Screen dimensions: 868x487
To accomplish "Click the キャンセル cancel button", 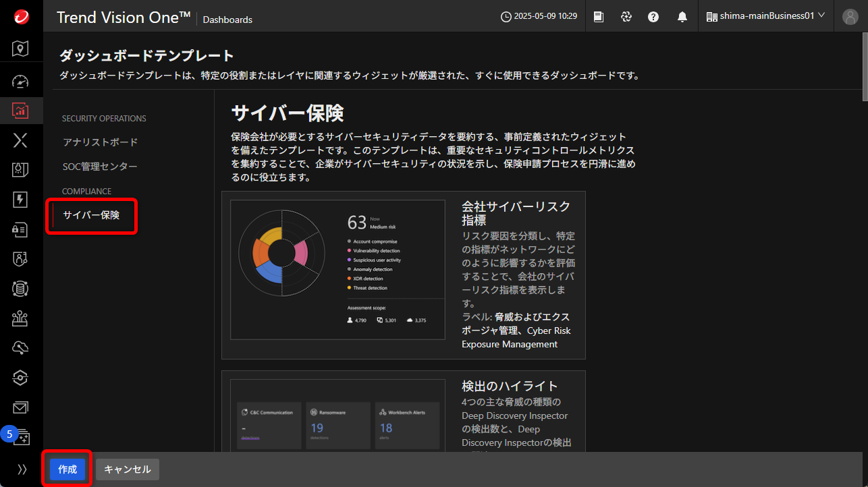I will [128, 469].
